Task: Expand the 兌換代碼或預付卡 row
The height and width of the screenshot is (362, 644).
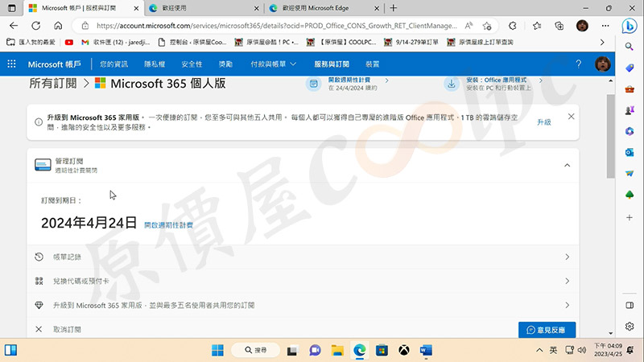Action: coord(303,281)
